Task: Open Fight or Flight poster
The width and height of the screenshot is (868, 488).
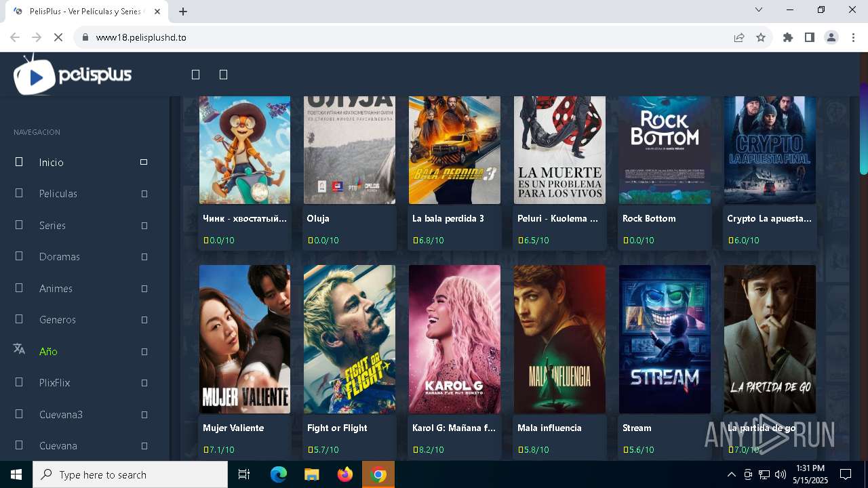Action: tap(349, 339)
